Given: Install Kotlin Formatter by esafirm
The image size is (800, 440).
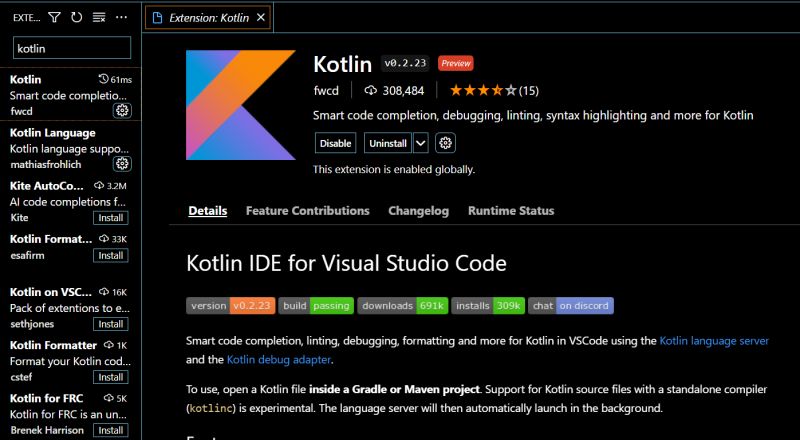Looking at the screenshot, I should tap(111, 256).
